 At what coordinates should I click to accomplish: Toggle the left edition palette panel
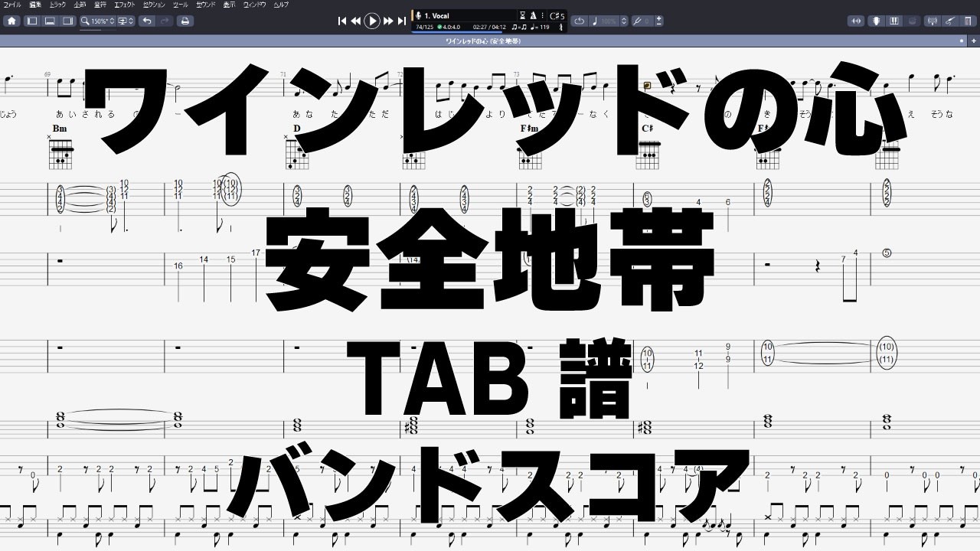click(x=32, y=21)
